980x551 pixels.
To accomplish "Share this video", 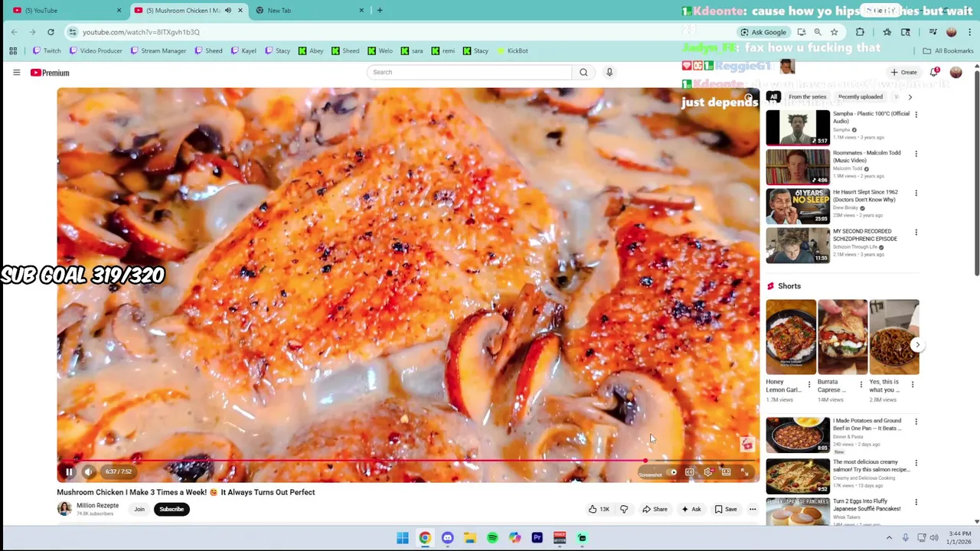I will click(x=655, y=509).
